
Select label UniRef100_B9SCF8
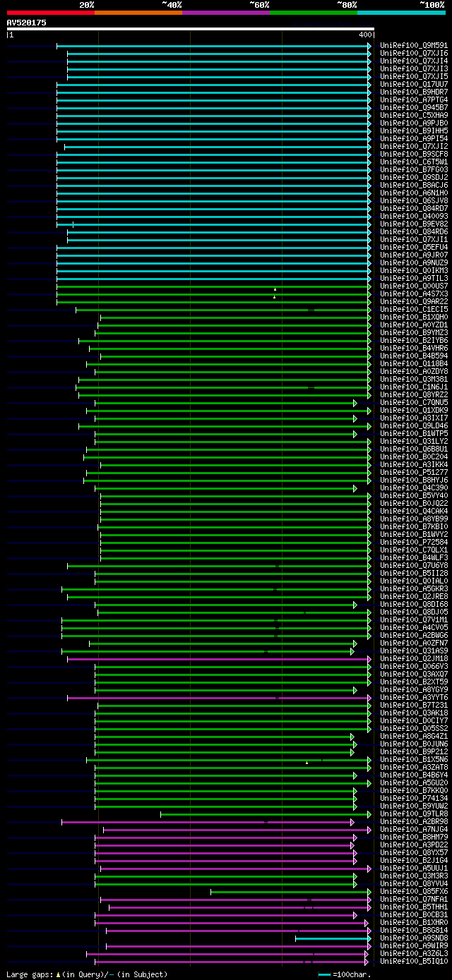pos(414,154)
